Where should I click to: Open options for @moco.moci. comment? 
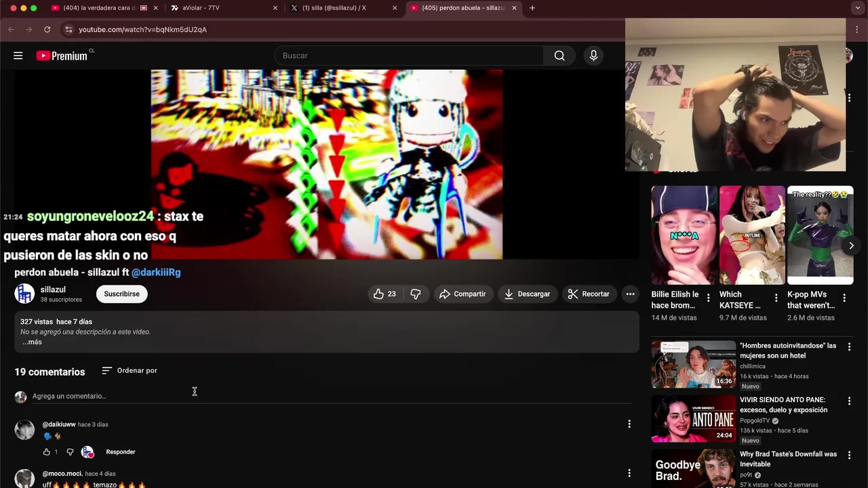[629, 473]
